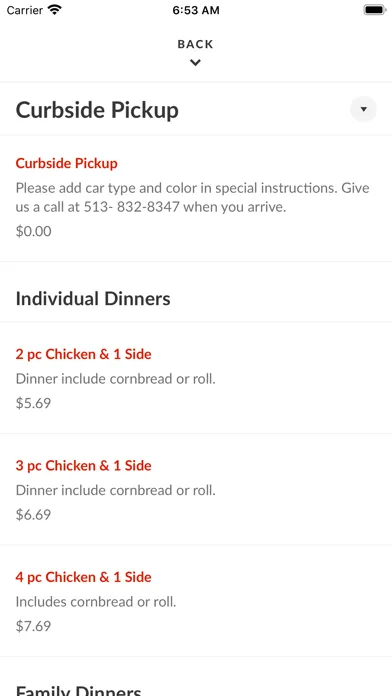Tap the battery icon in status bar
The width and height of the screenshot is (392, 696).
375,10
